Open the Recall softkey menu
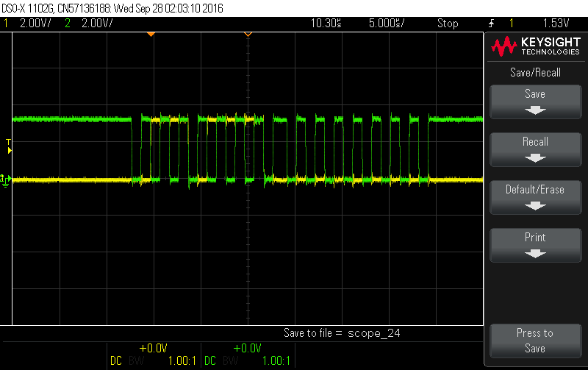The image size is (588, 370). coord(536,149)
